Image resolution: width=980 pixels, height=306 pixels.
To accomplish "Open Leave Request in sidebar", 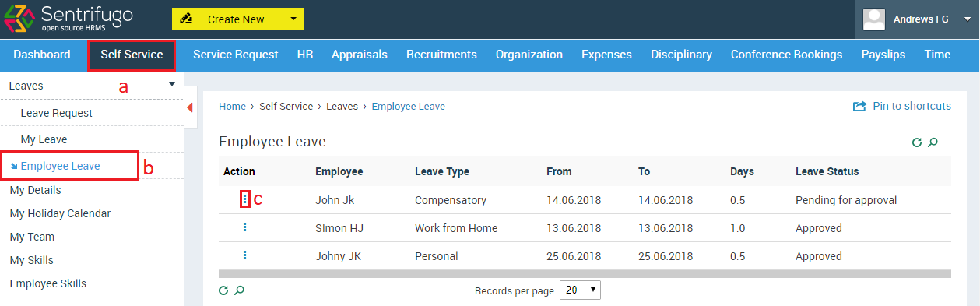I will (x=57, y=113).
